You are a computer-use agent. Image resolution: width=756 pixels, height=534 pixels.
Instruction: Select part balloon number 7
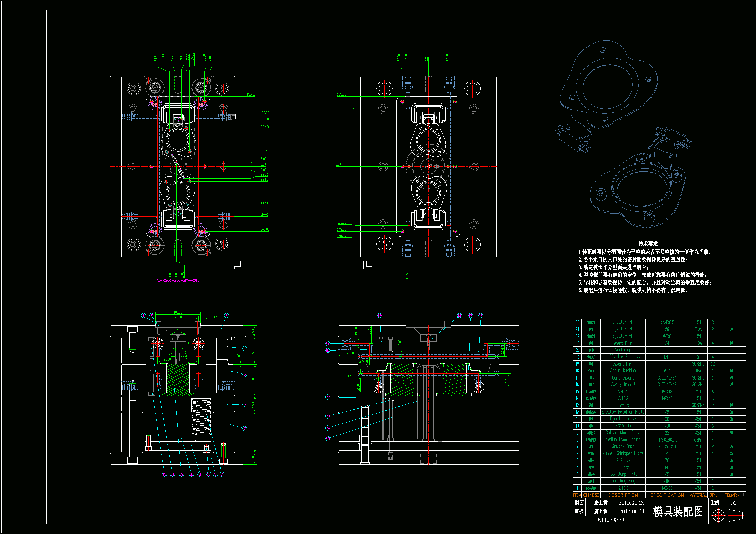coord(245,428)
